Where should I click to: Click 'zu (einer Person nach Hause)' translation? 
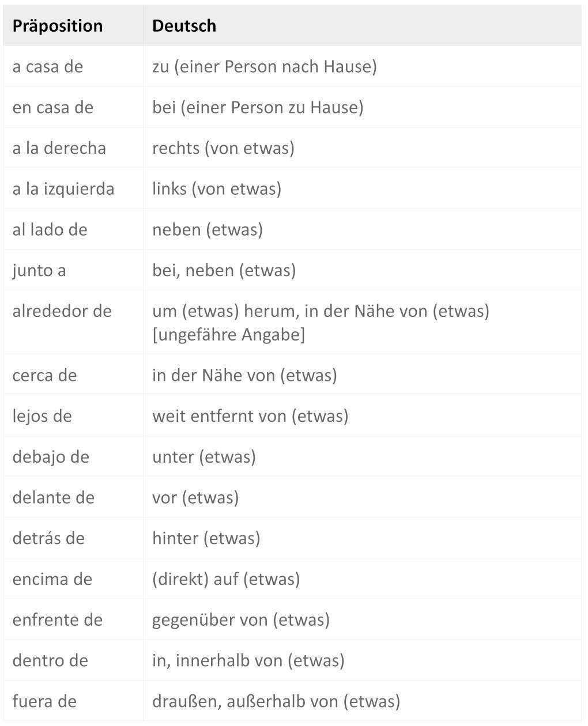pos(265,67)
